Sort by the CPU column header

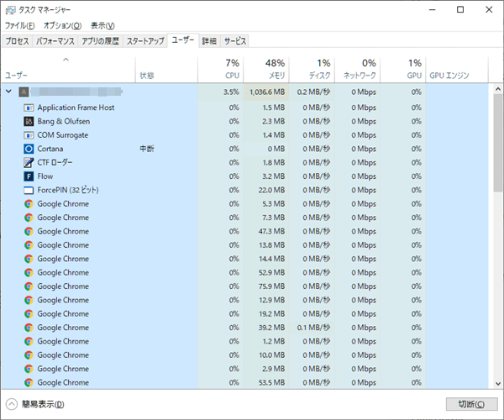(220, 70)
